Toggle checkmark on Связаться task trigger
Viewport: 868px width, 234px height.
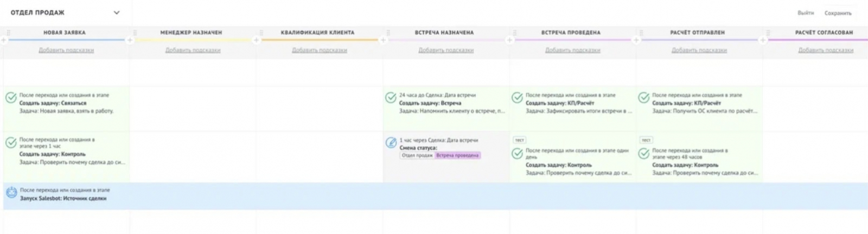(x=11, y=98)
